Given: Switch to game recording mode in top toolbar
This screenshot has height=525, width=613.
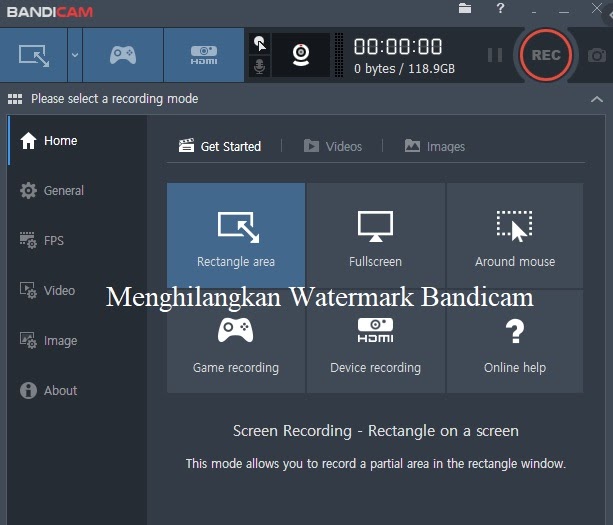Looking at the screenshot, I should point(123,55).
